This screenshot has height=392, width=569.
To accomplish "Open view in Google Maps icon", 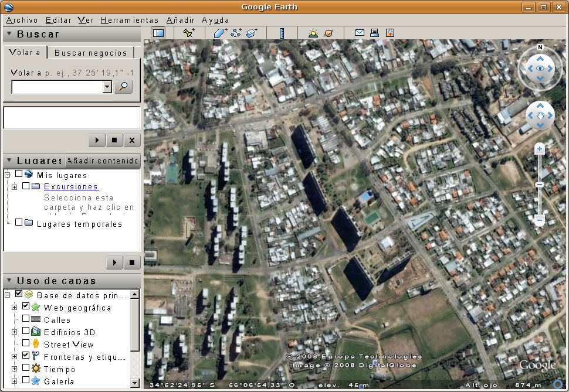I will click(x=390, y=33).
